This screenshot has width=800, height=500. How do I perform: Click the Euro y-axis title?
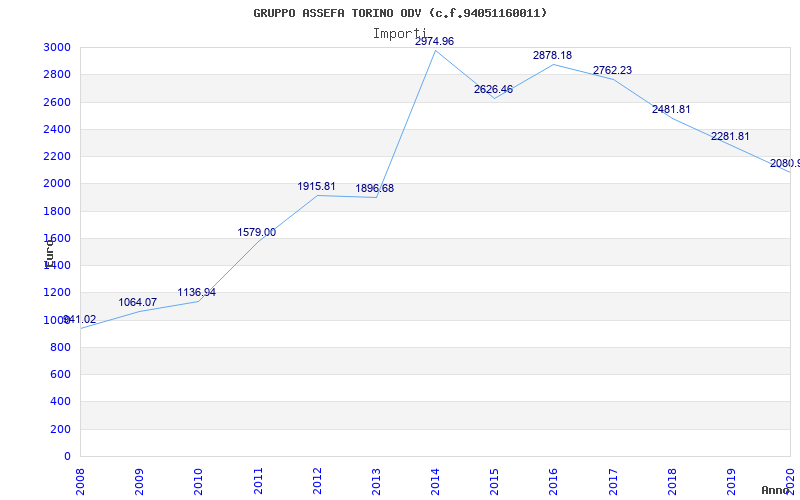(49, 253)
